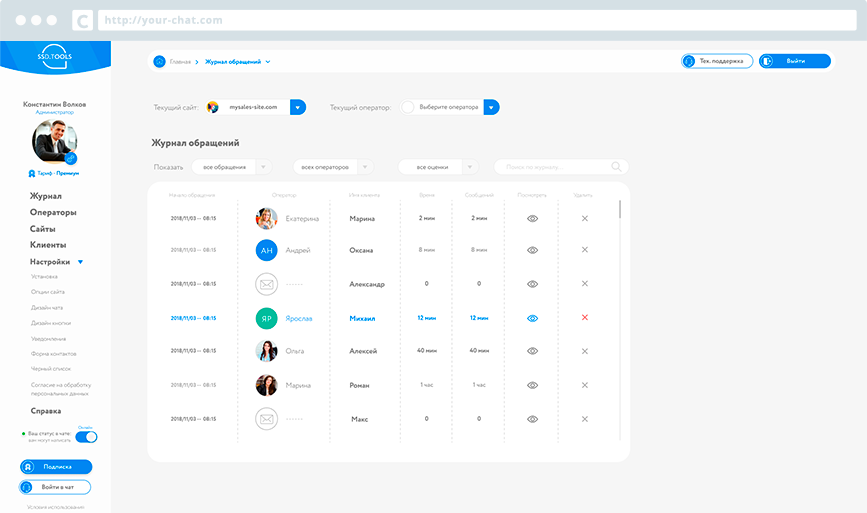Open Черный список settings submenu

51,369
